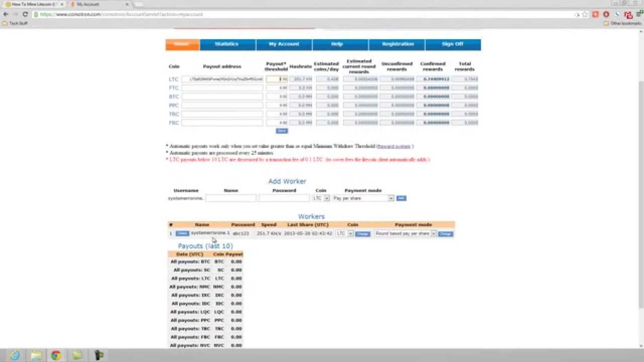Open the worker's LTC coin dropdown
644x362 pixels.
point(345,234)
